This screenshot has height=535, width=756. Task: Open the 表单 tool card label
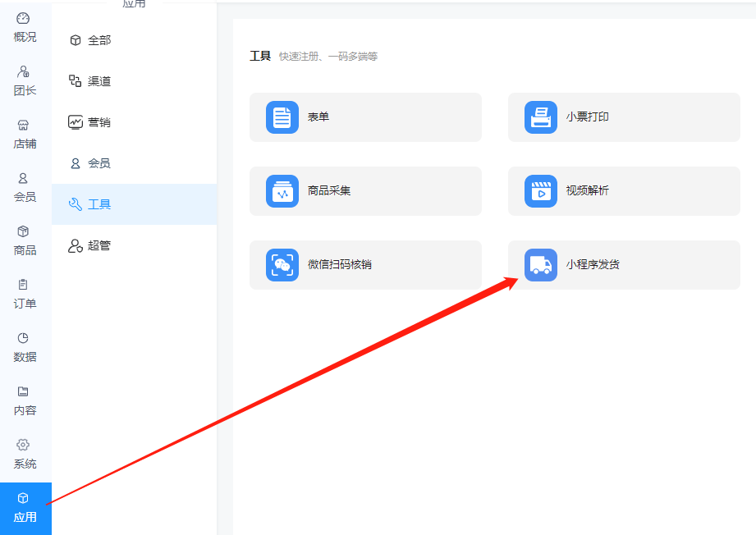click(318, 117)
